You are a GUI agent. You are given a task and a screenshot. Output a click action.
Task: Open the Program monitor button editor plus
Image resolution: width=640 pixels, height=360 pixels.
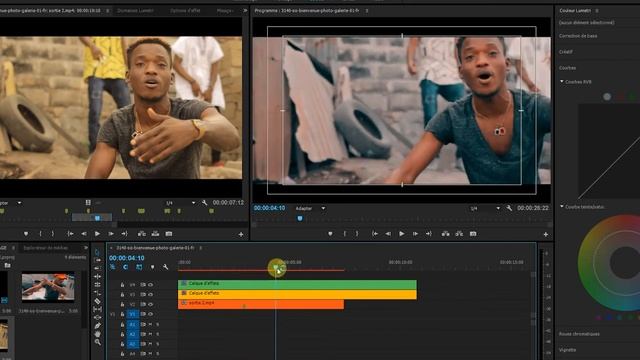(x=546, y=234)
